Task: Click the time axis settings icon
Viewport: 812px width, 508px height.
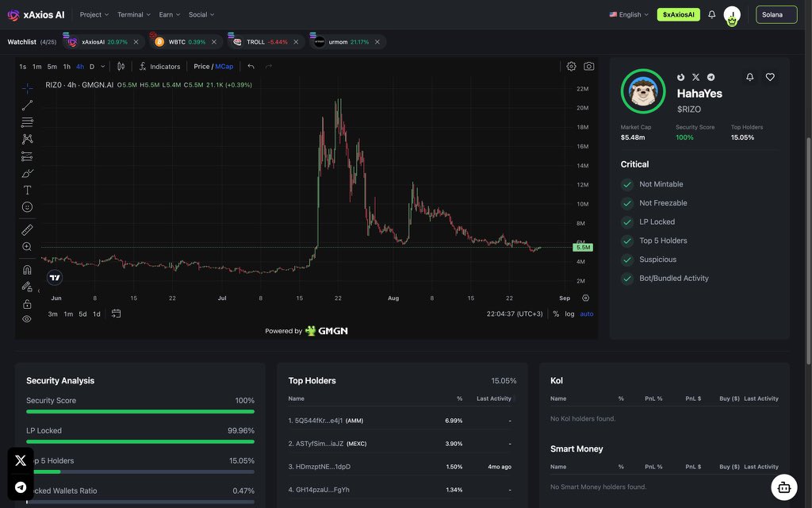Action: [x=586, y=298]
